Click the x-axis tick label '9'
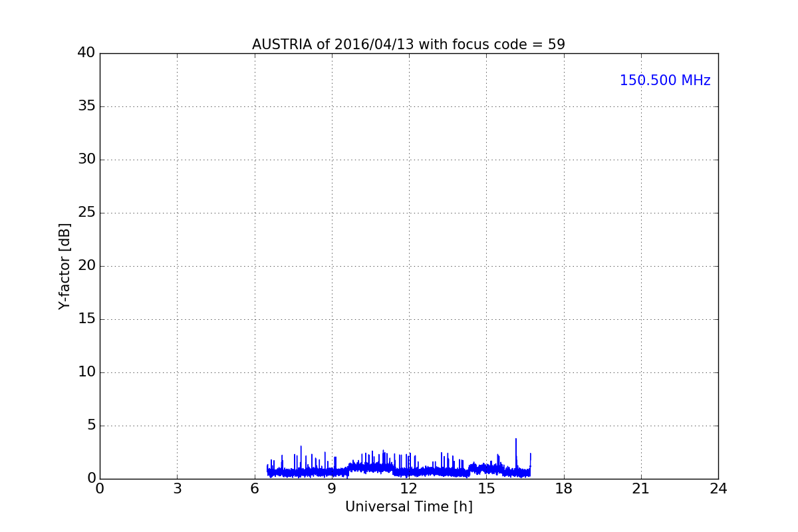 coord(332,489)
